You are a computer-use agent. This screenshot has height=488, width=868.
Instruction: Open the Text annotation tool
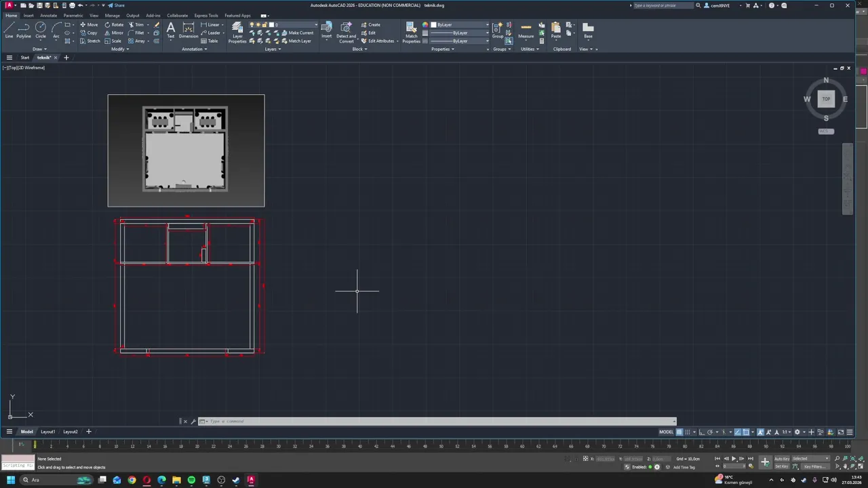171,30
